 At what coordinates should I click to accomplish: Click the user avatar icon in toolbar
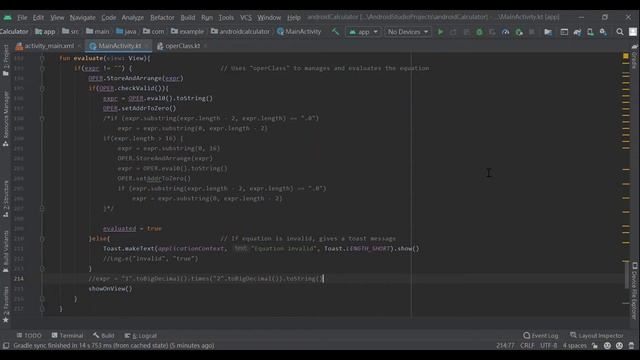633,31
